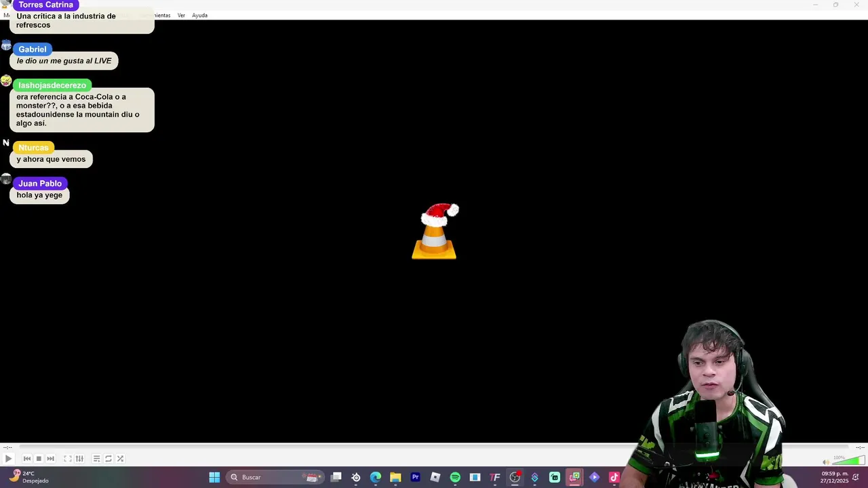Click the Nturcas chat name
The height and width of the screenshot is (488, 868).
tap(33, 148)
